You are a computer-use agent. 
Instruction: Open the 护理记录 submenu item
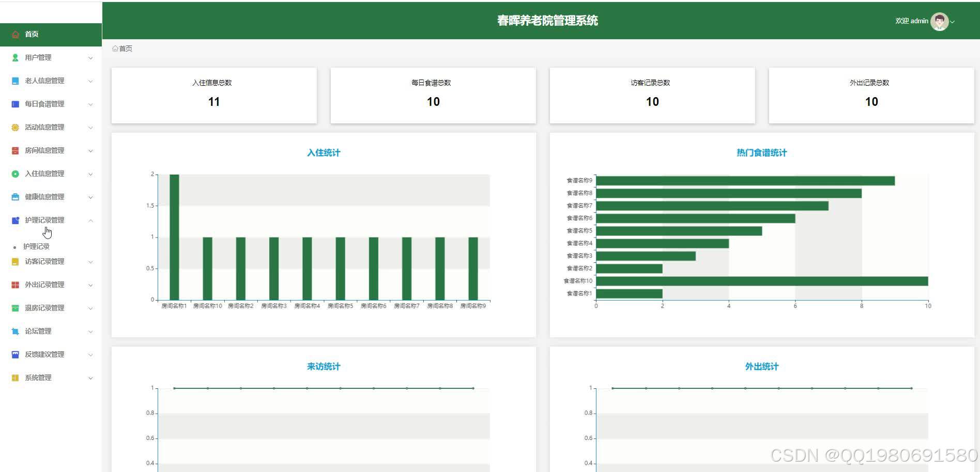(x=36, y=246)
